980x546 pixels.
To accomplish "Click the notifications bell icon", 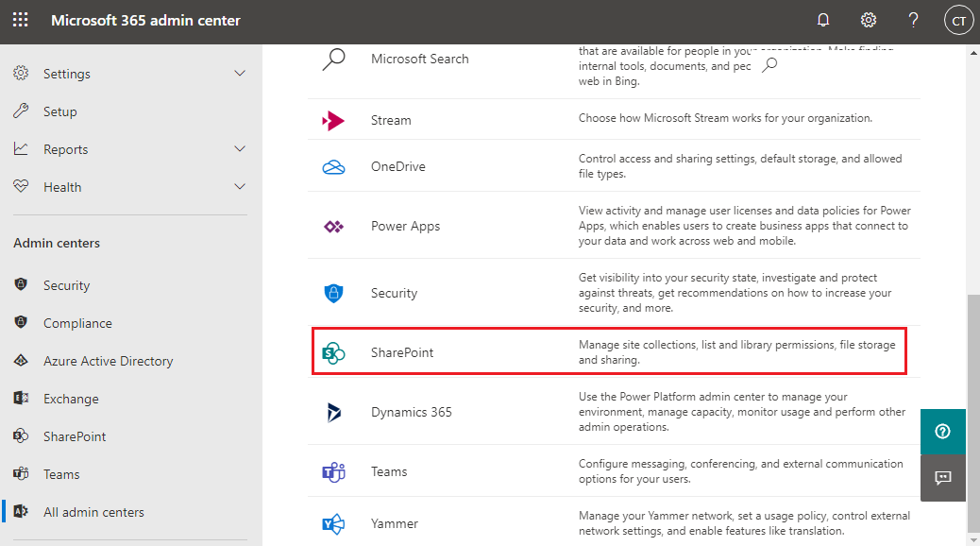I will (x=823, y=20).
